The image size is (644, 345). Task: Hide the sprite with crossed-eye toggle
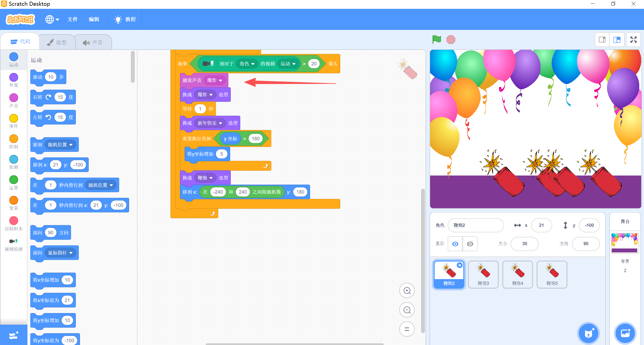click(470, 244)
